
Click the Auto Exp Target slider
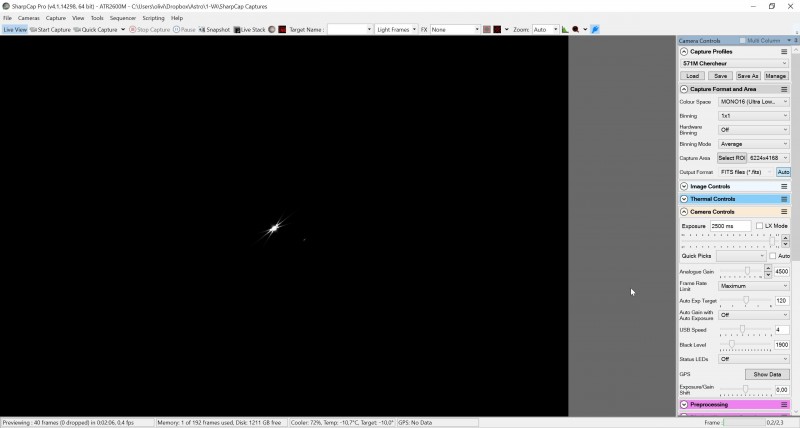(x=745, y=301)
